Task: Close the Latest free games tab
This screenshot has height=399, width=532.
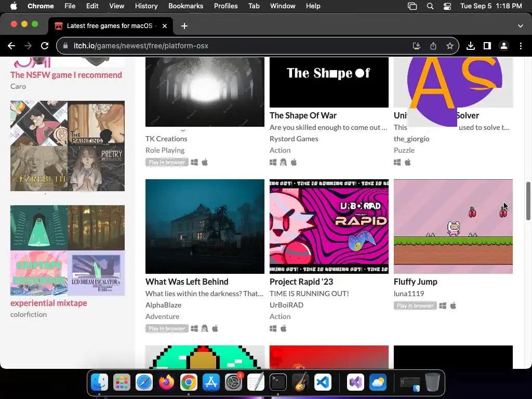Action: [x=165, y=26]
